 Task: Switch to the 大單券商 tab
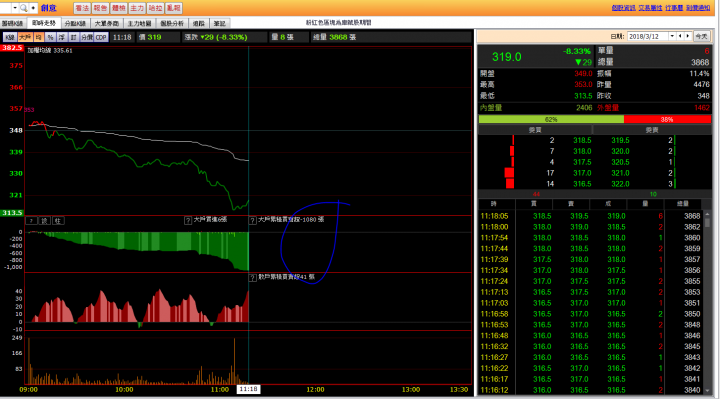pyautogui.click(x=107, y=23)
